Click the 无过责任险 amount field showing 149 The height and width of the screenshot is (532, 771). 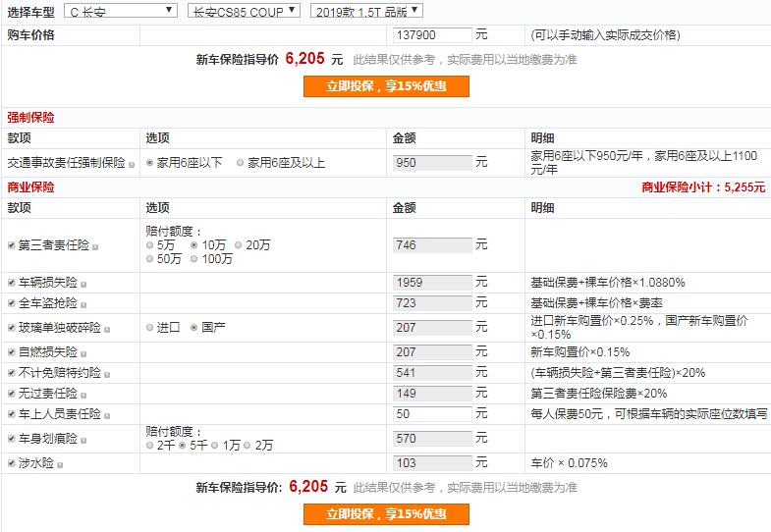click(x=432, y=394)
